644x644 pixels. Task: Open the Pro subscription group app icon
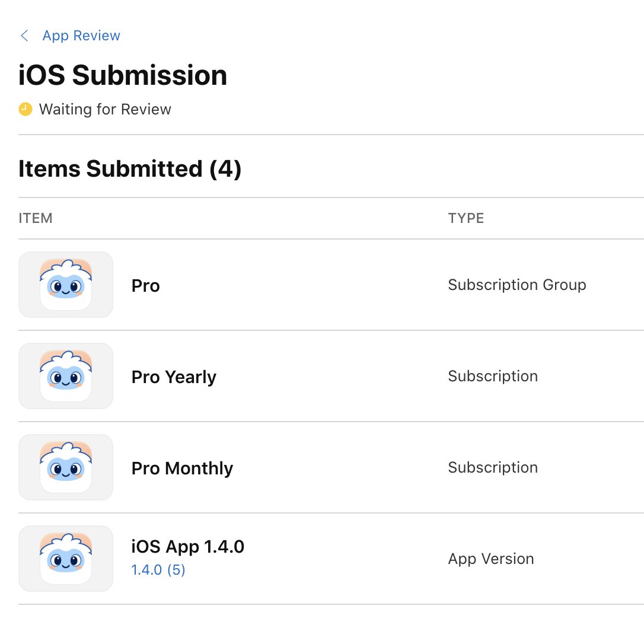[66, 285]
